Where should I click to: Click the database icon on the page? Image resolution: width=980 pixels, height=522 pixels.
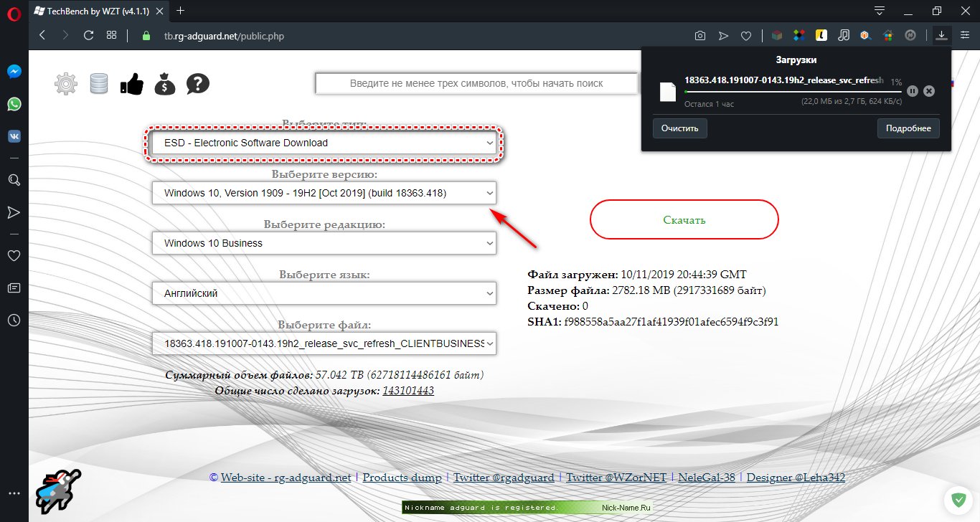pyautogui.click(x=98, y=84)
